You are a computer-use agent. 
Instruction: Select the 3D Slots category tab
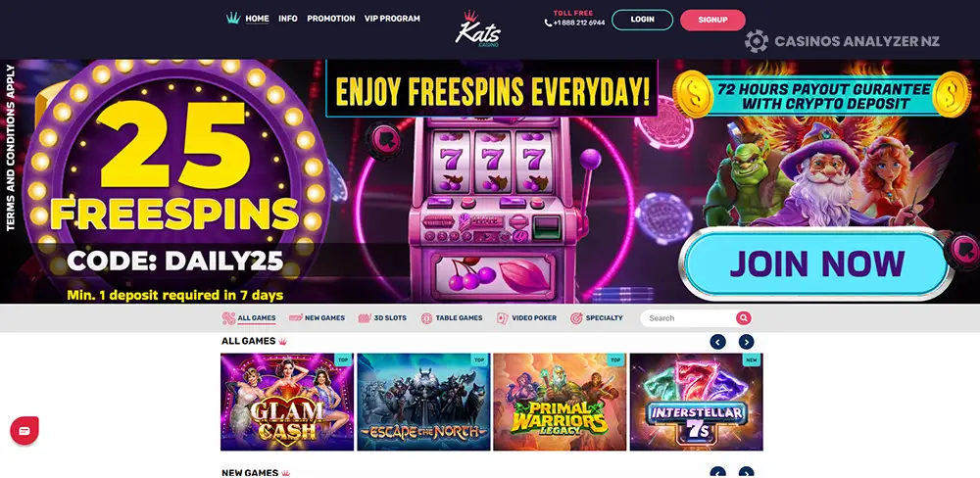pyautogui.click(x=382, y=318)
